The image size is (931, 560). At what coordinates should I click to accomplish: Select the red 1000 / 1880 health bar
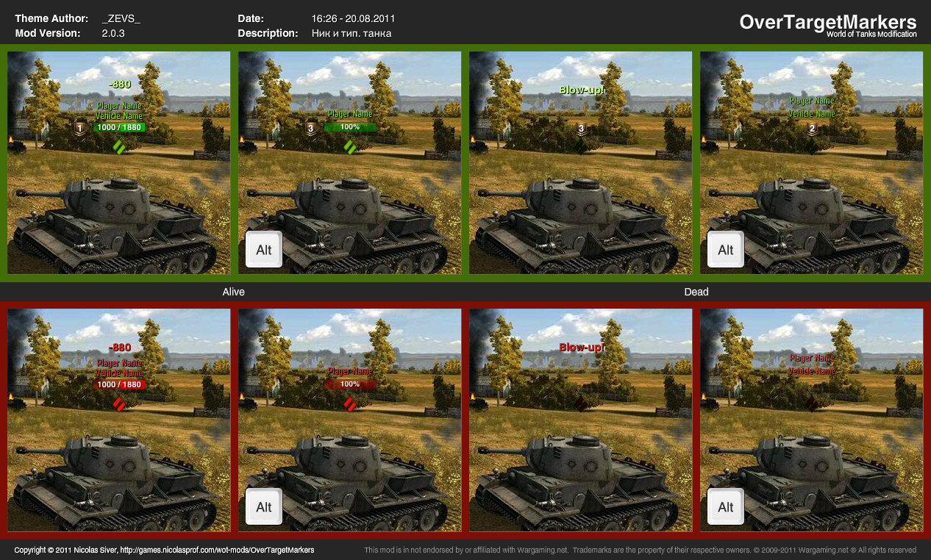(119, 384)
